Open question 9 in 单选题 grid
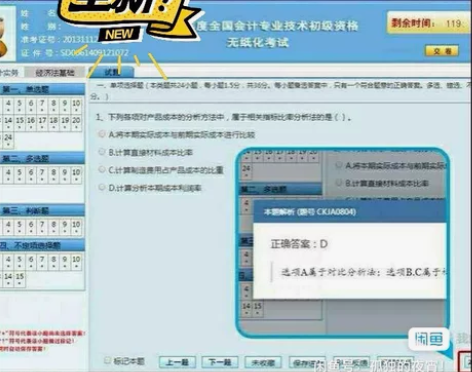Screen dimensions: 472x372 point(65,105)
